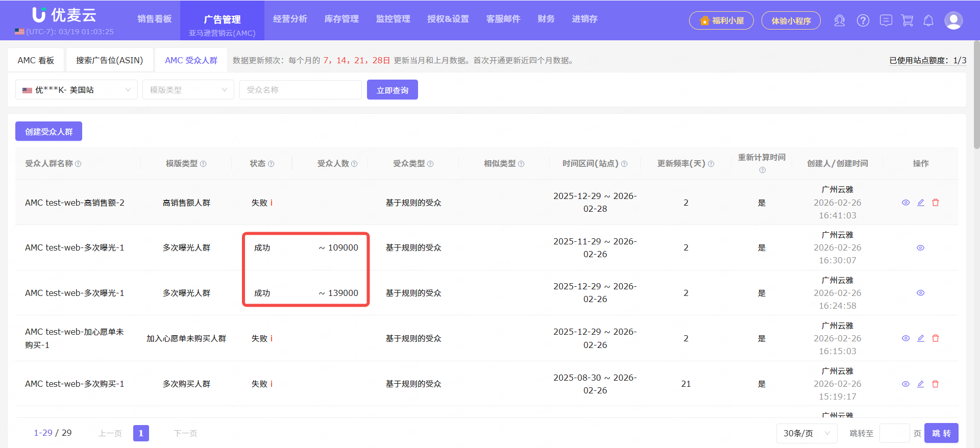Viewport: 980px width, 448px height.
Task: Edit pencil icon for AMC test-web-加心愿单未购买-1
Action: point(920,338)
